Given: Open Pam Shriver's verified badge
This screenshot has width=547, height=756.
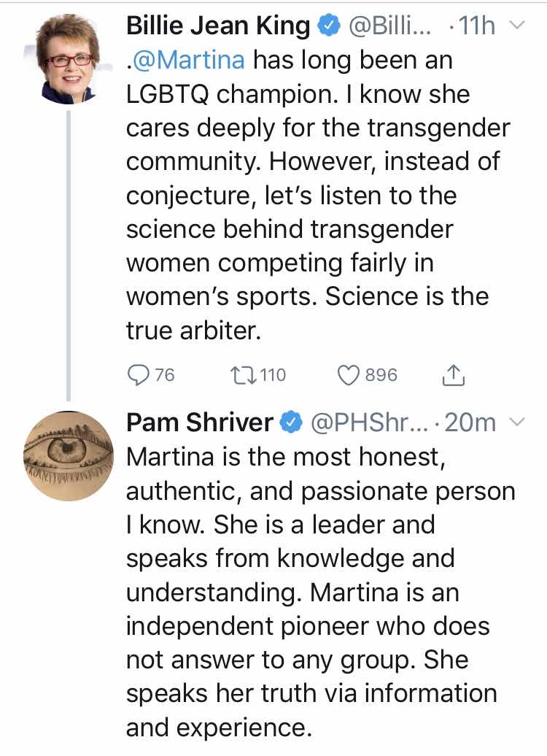Looking at the screenshot, I should click(292, 422).
